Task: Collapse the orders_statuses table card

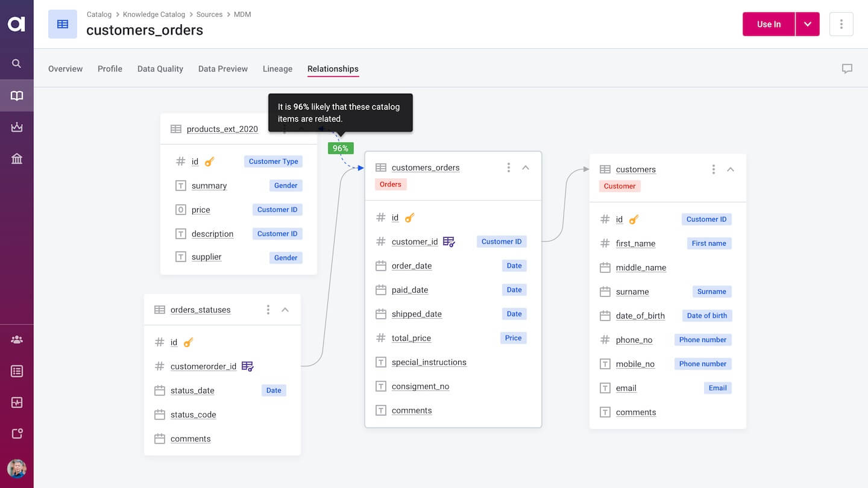Action: click(x=286, y=310)
